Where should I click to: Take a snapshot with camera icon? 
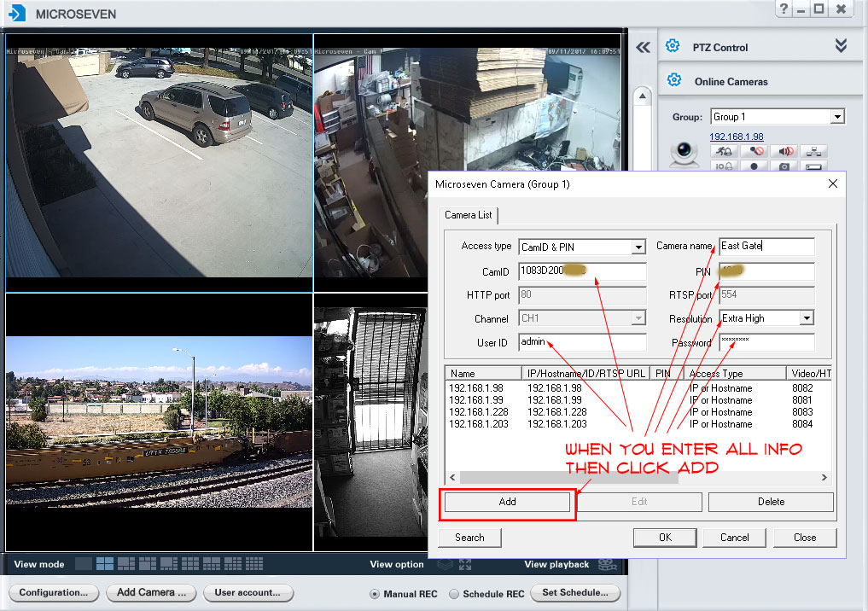coord(784,166)
